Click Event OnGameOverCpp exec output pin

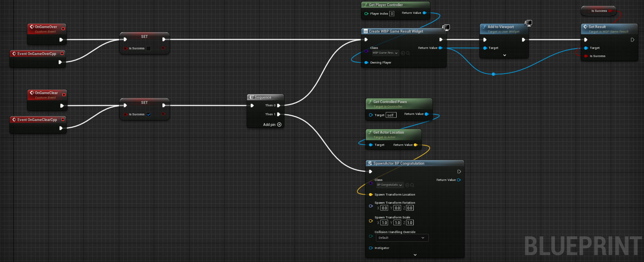pos(60,62)
